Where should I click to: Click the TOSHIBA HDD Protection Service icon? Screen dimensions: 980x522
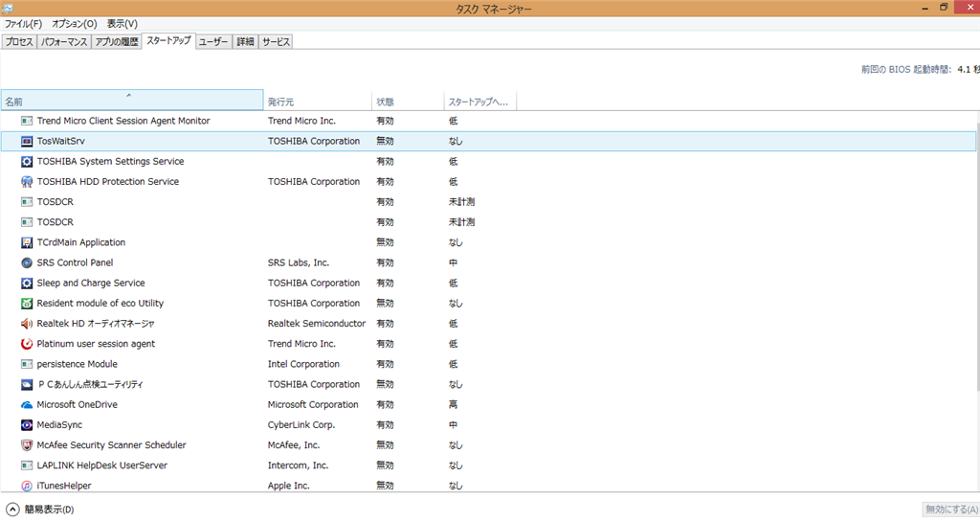coord(26,182)
